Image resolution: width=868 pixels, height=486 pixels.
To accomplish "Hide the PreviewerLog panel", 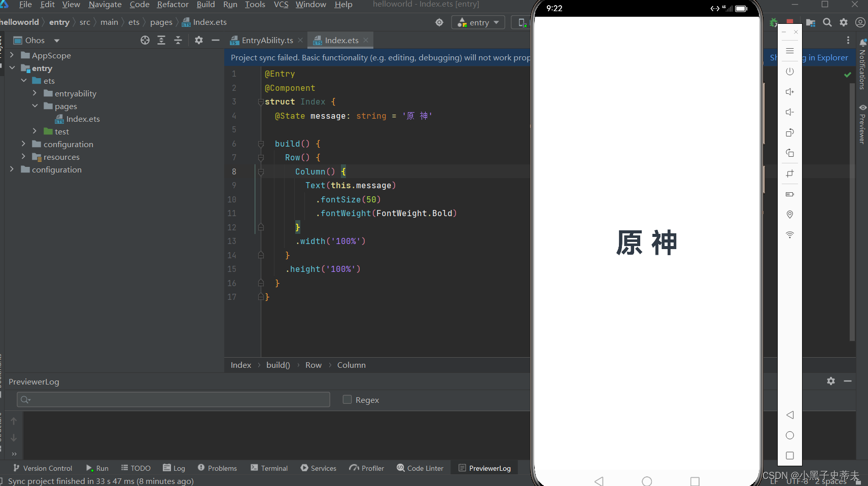I will (848, 381).
